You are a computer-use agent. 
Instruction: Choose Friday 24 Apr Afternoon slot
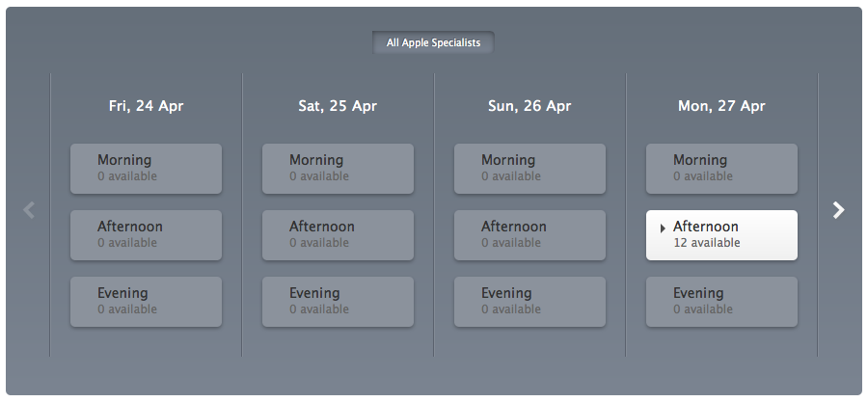146,235
